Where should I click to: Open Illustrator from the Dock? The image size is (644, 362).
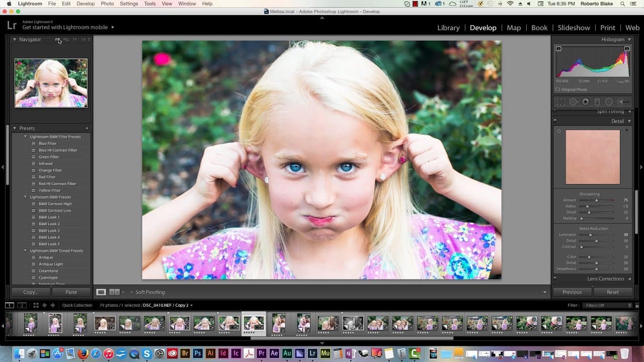click(x=211, y=353)
